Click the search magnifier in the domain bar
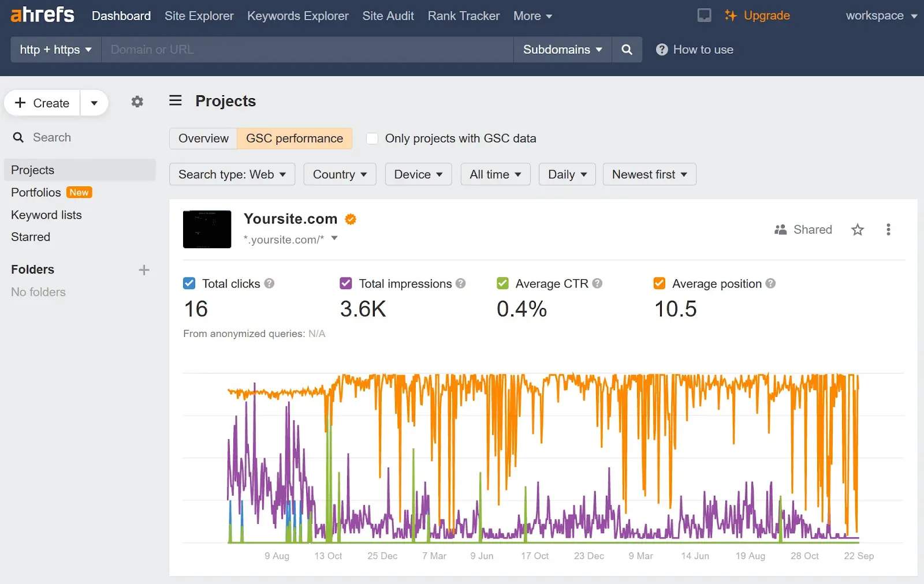Viewport: 924px width, 584px height. point(627,50)
